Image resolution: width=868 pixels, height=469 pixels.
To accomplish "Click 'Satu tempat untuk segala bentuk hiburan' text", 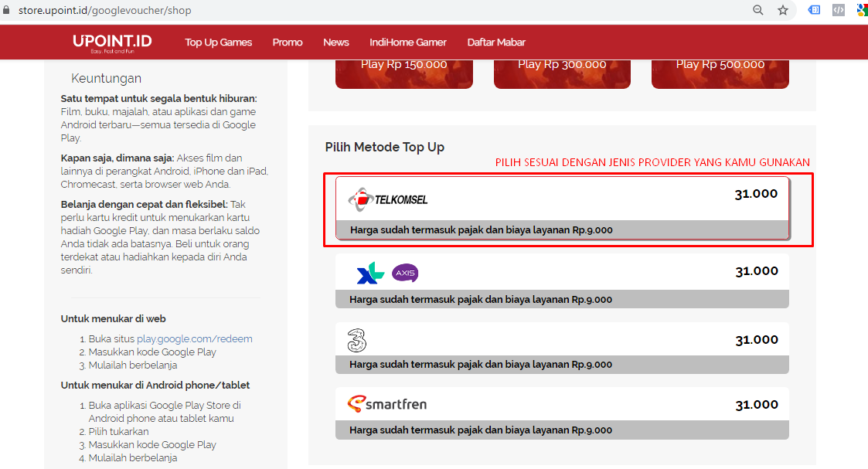I will [159, 98].
